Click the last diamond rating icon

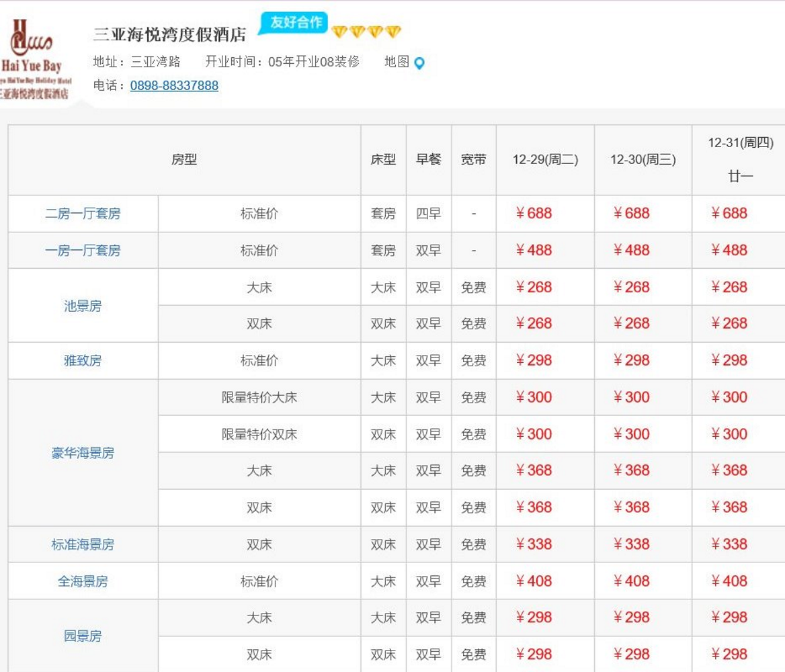click(393, 32)
